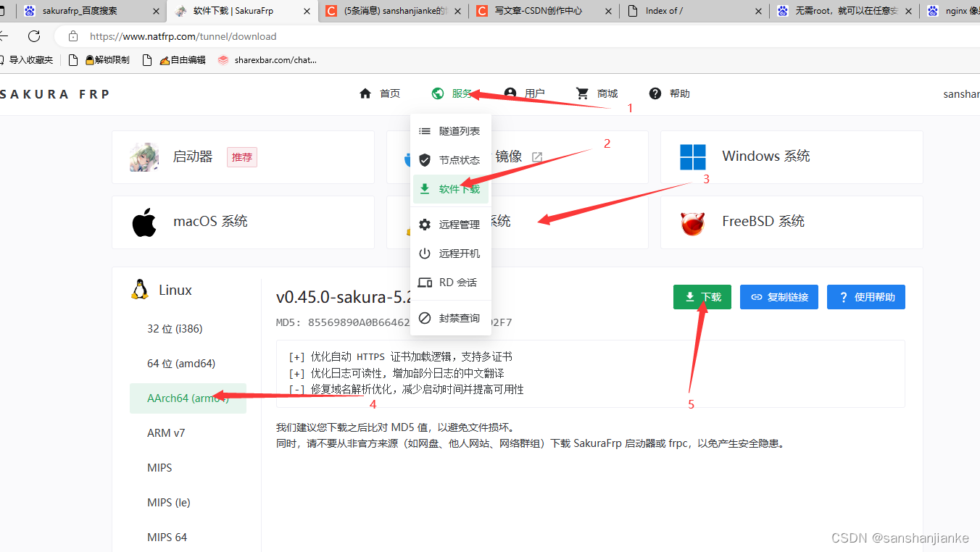Image resolution: width=980 pixels, height=552 pixels.
Task: Select 软件下载 from the dropdown menu
Action: (451, 189)
